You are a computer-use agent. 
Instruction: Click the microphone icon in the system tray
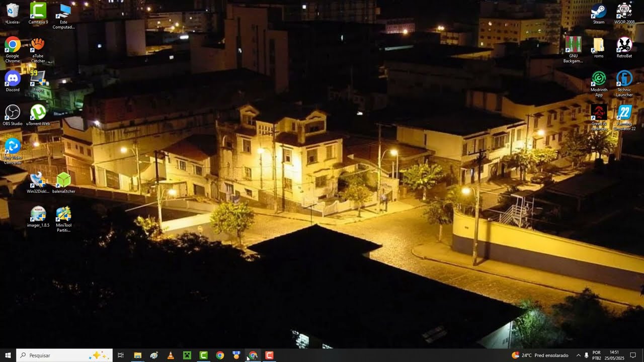tap(587, 355)
